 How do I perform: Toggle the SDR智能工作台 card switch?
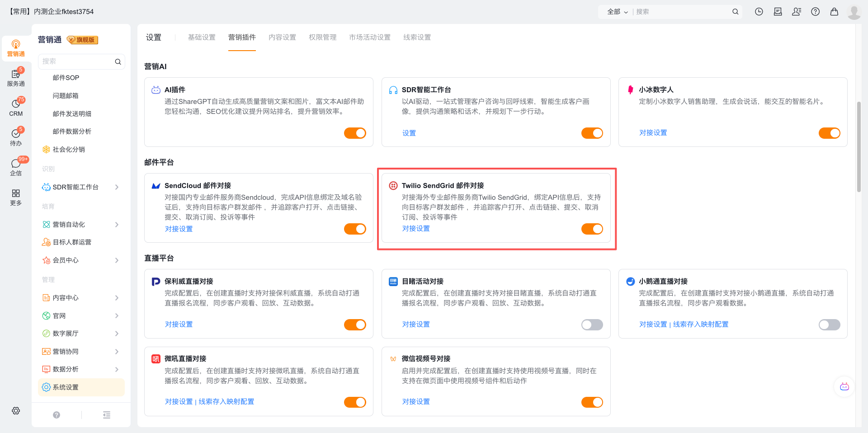(x=592, y=133)
